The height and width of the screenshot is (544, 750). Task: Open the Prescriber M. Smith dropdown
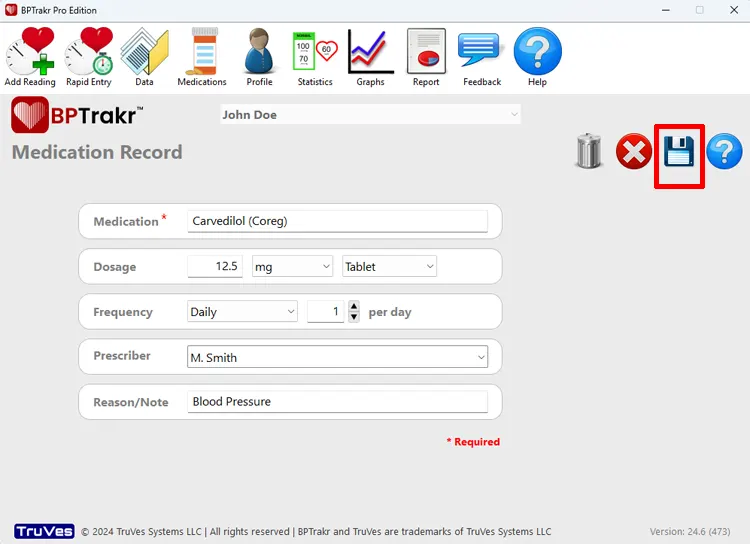point(338,357)
